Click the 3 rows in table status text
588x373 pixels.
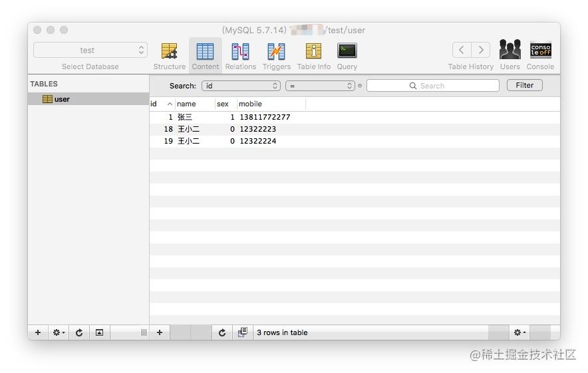pos(282,332)
